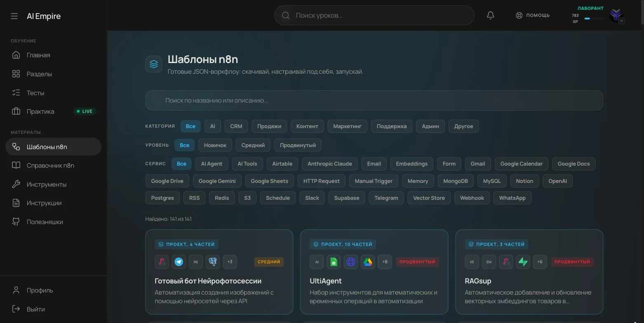Click EM icon on RAGsup card
The image size is (644, 323).
coord(489,262)
